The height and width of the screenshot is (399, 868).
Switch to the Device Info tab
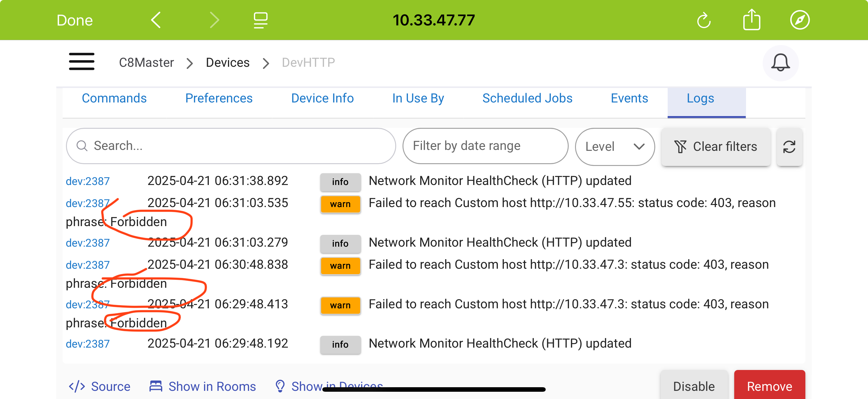tap(322, 98)
